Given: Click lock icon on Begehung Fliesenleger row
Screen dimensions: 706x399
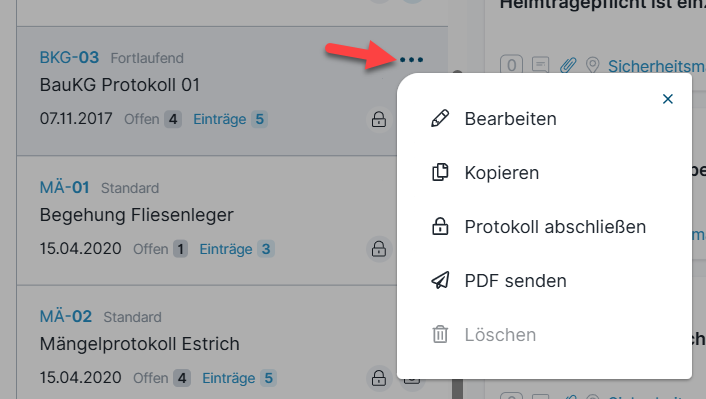Looking at the screenshot, I should coord(379,249).
